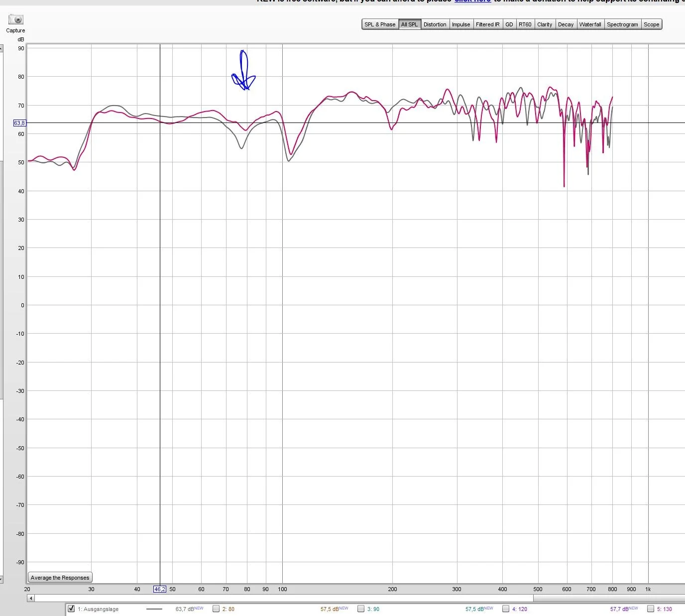
Task: Switch to Filtered IR tab
Action: coord(487,24)
